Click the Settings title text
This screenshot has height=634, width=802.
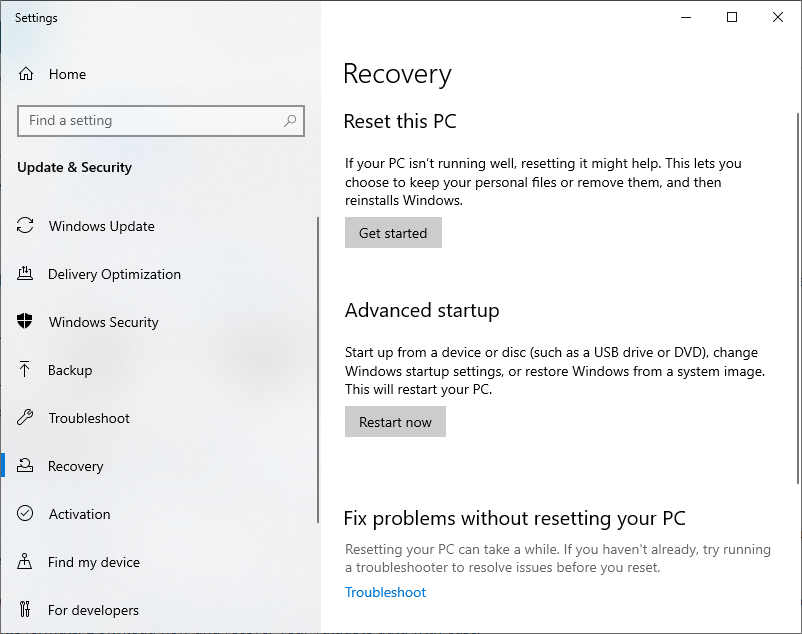click(36, 17)
